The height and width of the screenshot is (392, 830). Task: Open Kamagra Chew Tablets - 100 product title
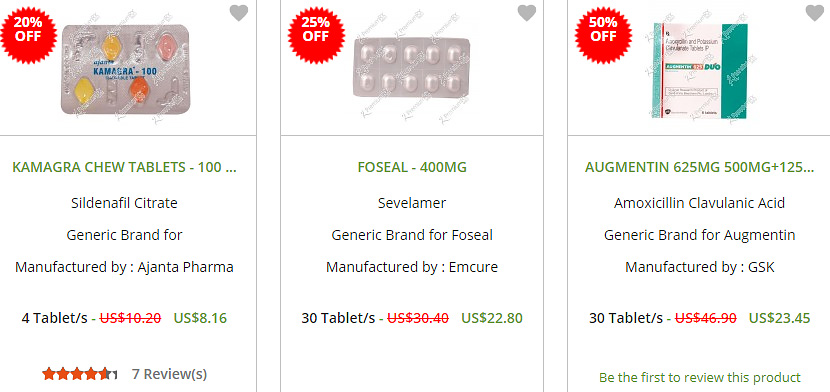(124, 167)
